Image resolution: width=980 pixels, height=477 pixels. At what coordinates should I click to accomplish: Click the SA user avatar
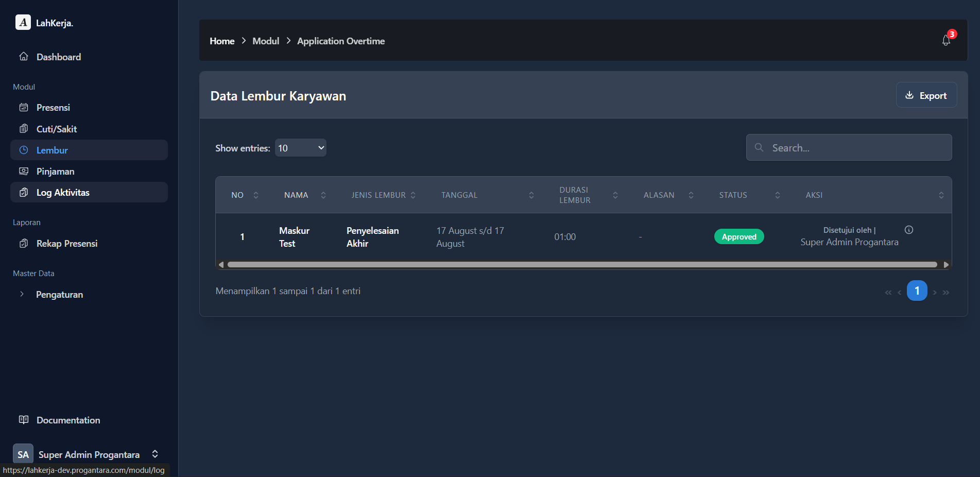(23, 454)
